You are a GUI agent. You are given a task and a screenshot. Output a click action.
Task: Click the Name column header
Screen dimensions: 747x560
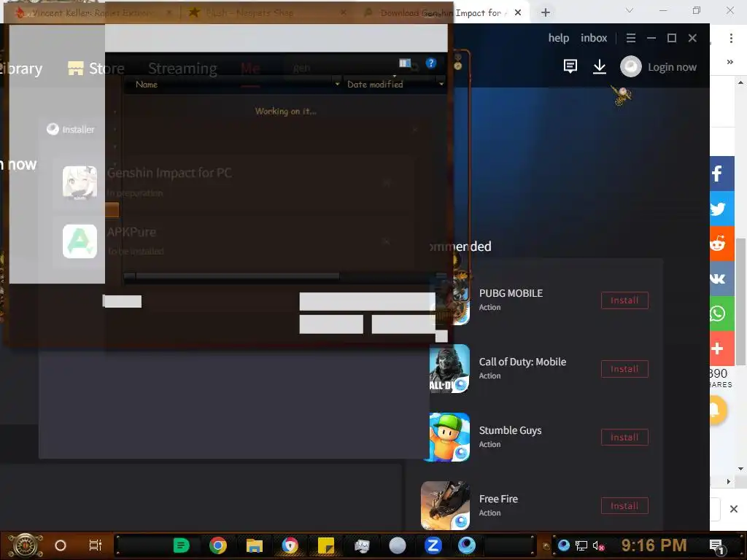click(x=147, y=85)
